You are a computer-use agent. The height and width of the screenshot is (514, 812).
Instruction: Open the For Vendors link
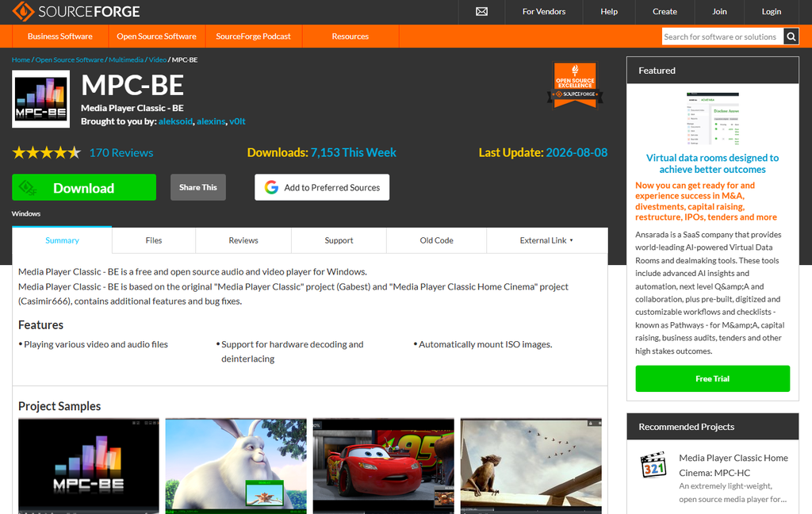[544, 11]
